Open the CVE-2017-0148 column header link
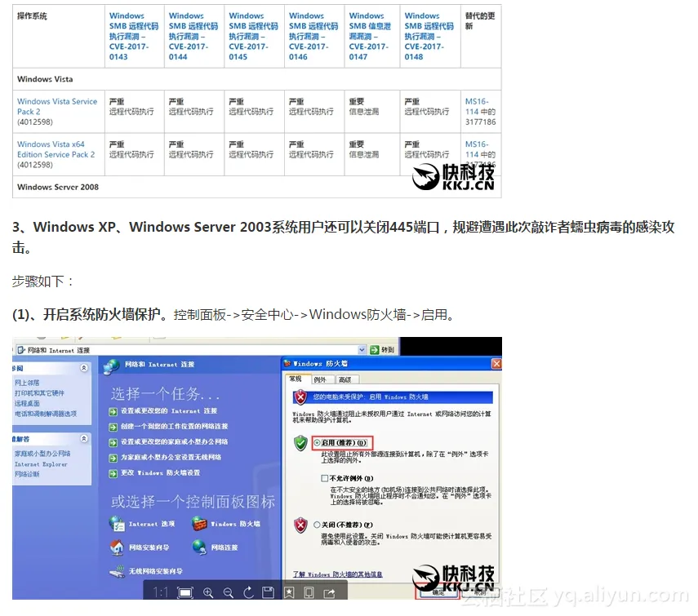This screenshot has width=698, height=616. click(x=429, y=36)
